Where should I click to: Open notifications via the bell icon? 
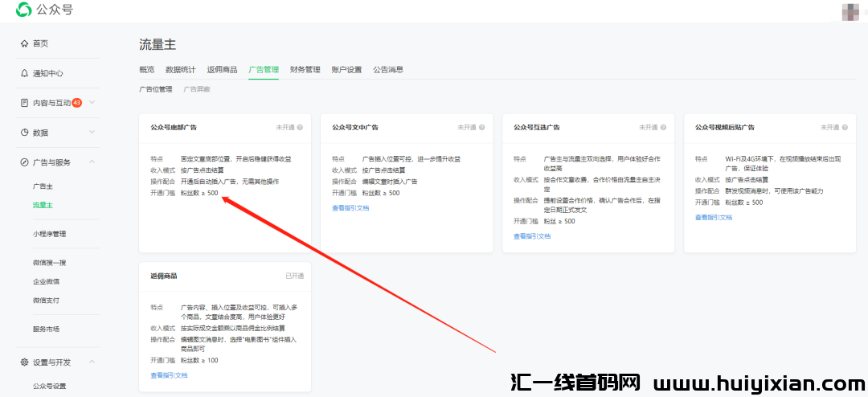coord(25,73)
